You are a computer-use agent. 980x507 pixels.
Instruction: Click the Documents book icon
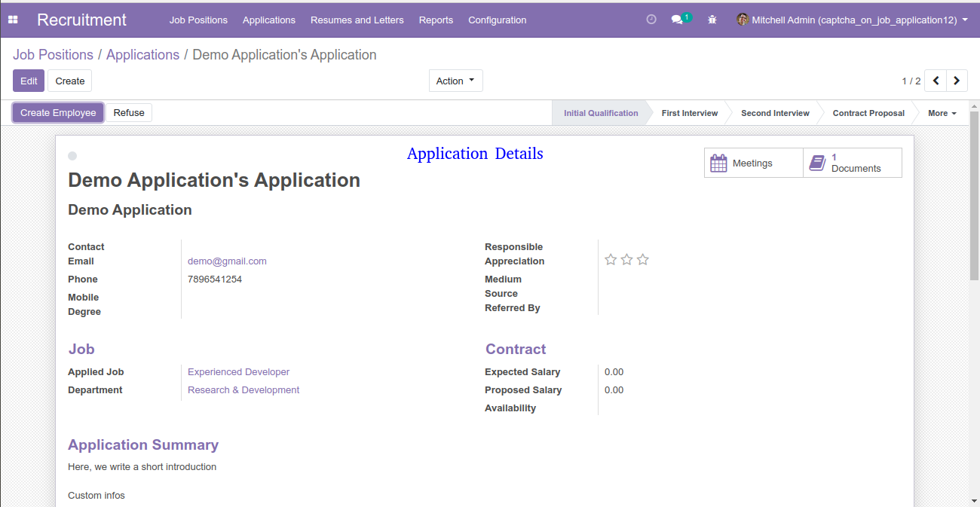(818, 163)
